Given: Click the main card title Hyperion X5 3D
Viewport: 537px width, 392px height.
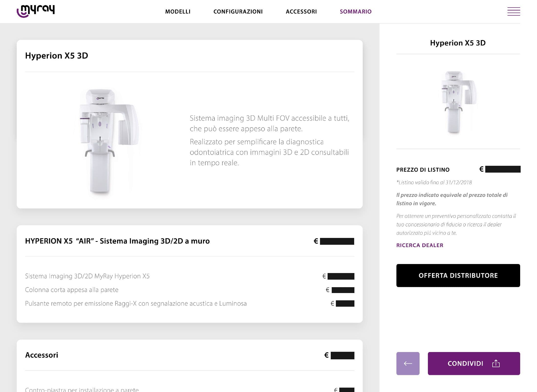Looking at the screenshot, I should [56, 56].
